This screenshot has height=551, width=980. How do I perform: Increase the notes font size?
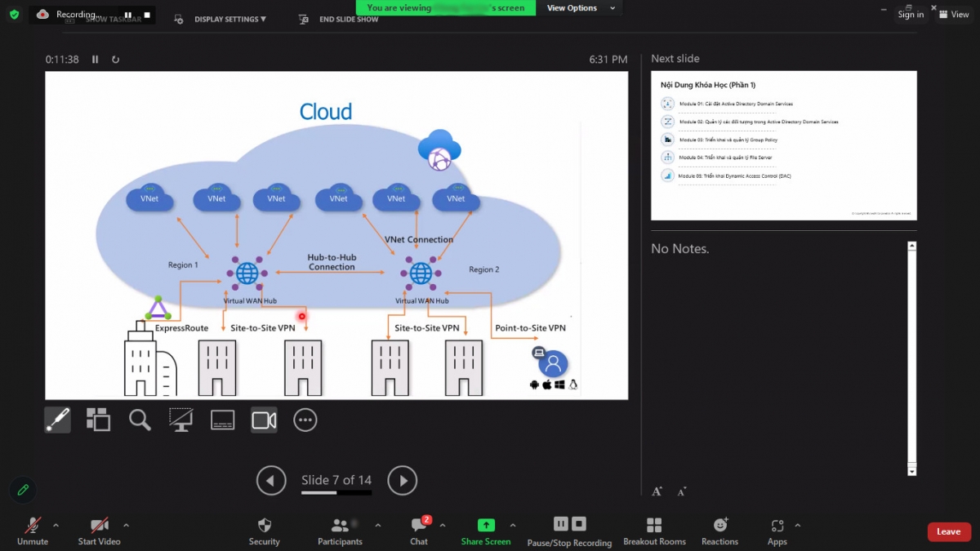click(657, 491)
